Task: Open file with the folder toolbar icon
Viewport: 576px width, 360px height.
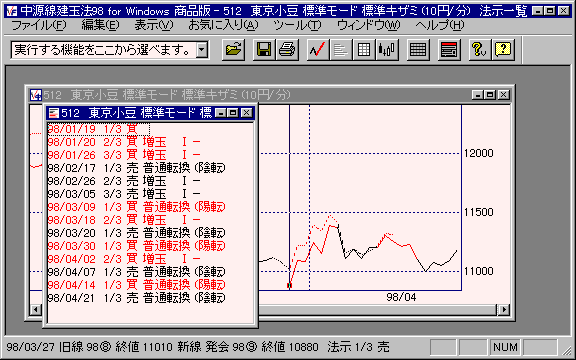Action: pyautogui.click(x=233, y=50)
